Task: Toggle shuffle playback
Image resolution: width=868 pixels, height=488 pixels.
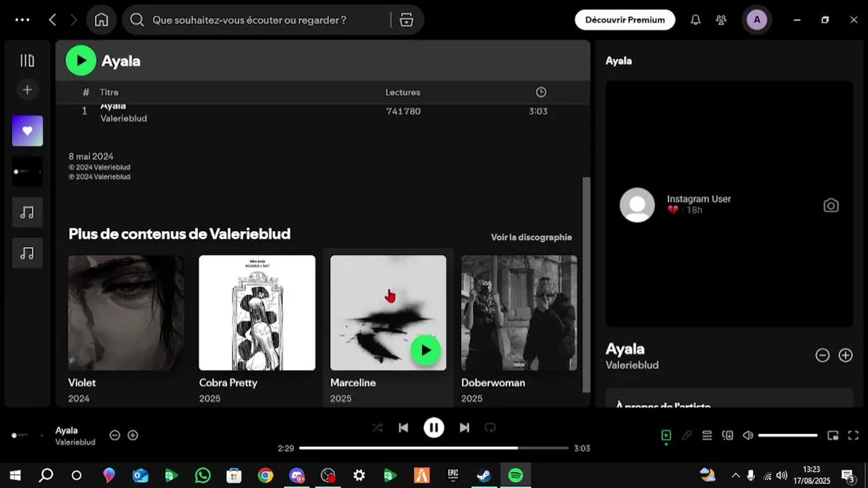Action: [378, 428]
